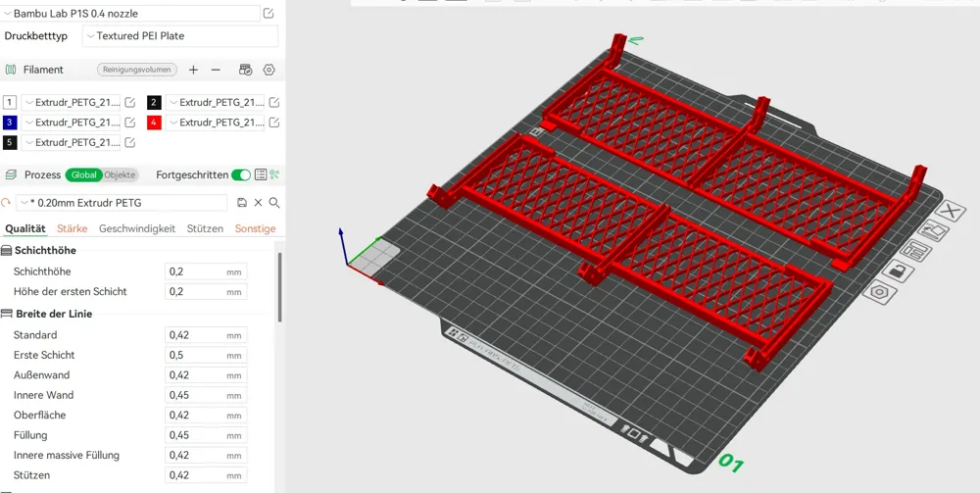The width and height of the screenshot is (980, 493).
Task: Open the Textured PEI Plate bed type dropdown
Action: (180, 36)
